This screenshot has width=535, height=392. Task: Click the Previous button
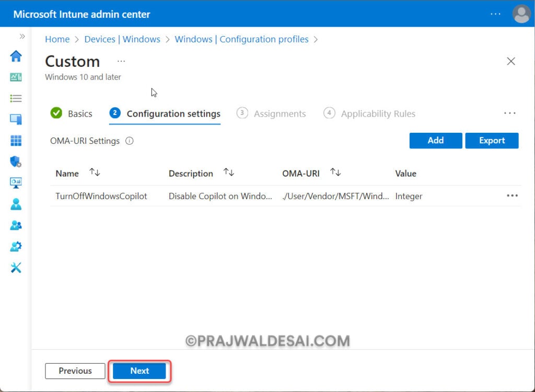tap(75, 371)
